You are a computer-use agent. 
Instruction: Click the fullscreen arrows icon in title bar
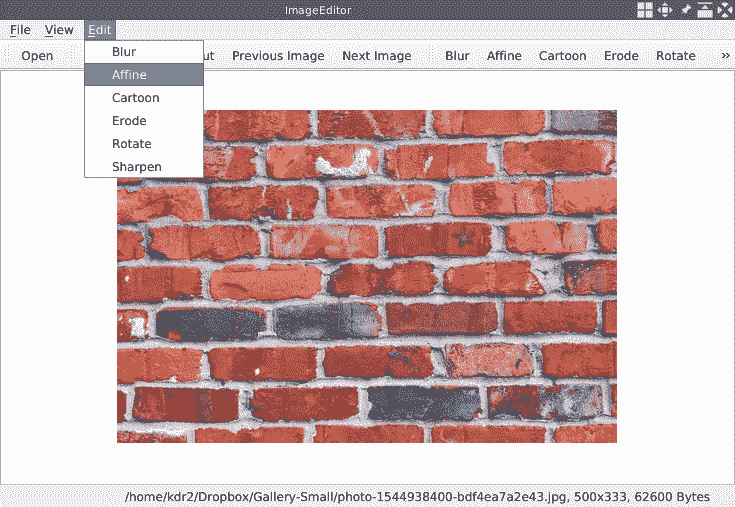pos(725,10)
